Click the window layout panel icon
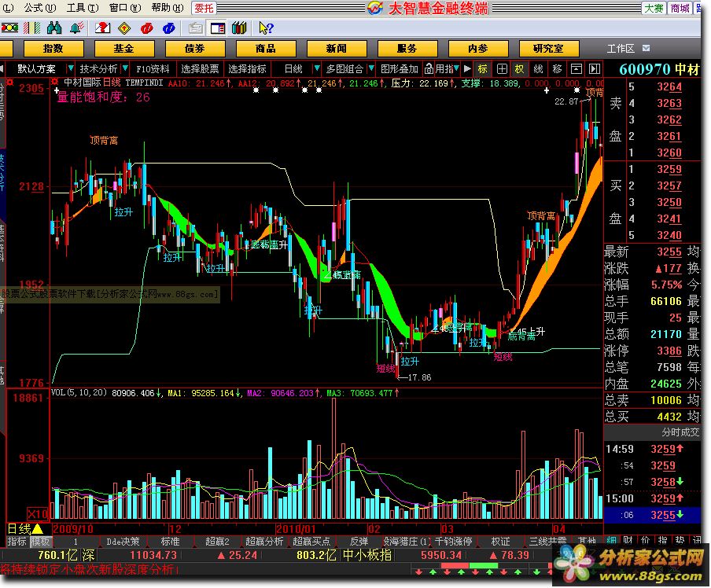 218,28
